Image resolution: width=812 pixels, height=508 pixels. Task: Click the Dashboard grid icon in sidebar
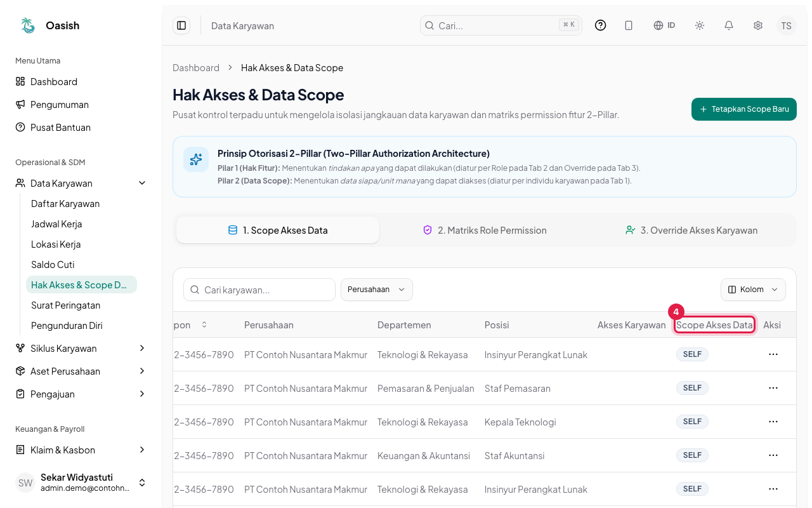[20, 81]
